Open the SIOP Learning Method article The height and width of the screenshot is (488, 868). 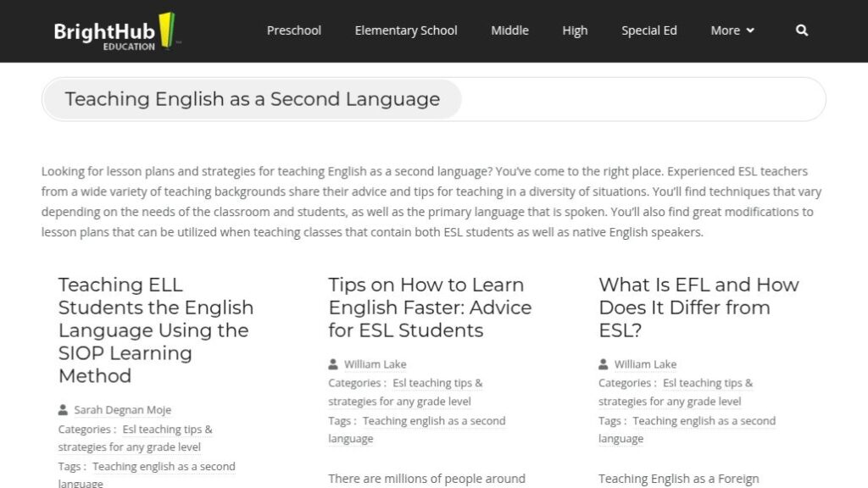(155, 330)
